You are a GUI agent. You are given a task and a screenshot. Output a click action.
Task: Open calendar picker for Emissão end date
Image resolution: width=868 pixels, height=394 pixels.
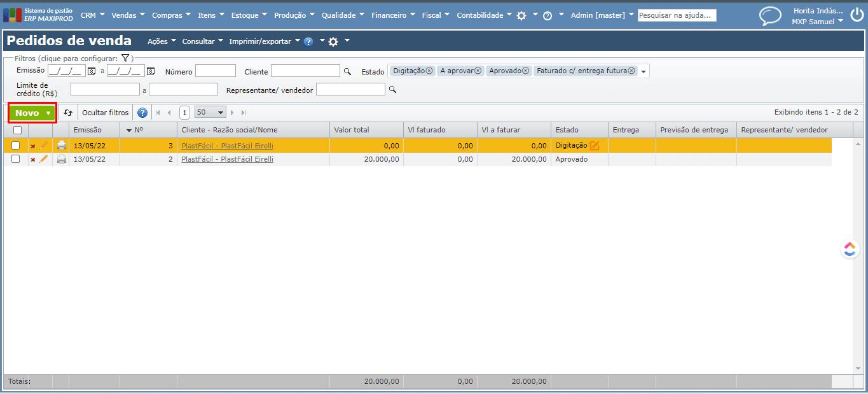pos(151,71)
